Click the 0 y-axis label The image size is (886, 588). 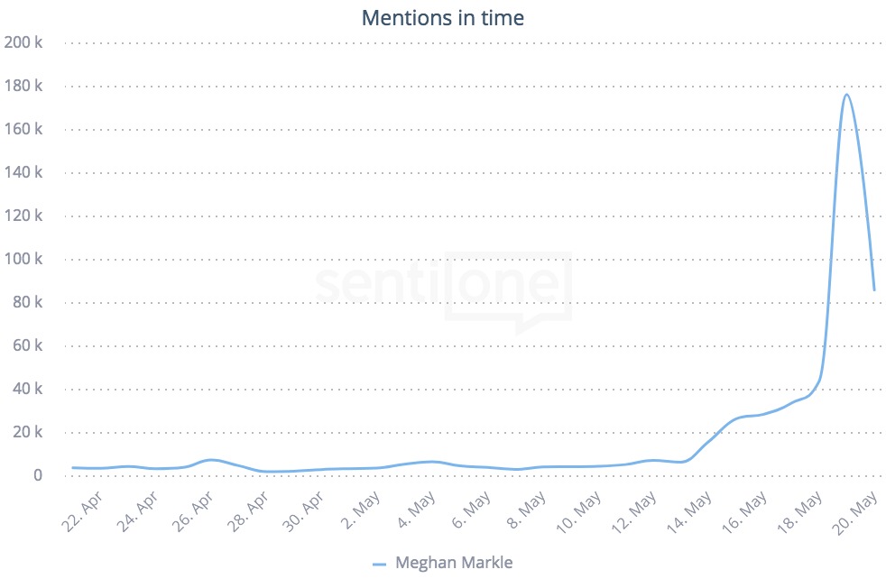tap(38, 475)
